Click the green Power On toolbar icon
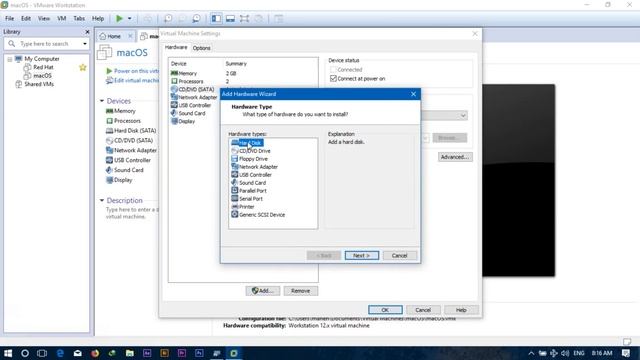This screenshot has height=360, width=640. 119,18
